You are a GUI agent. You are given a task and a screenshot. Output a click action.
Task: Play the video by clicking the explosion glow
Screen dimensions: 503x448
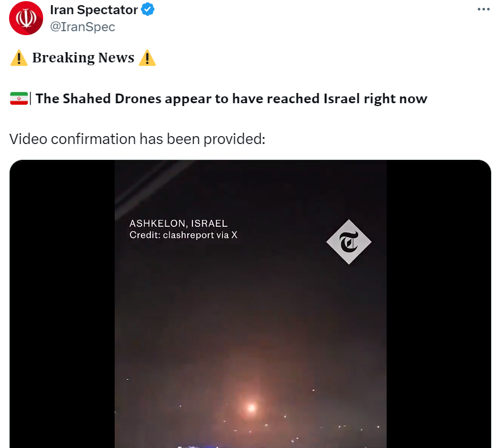[x=251, y=407]
